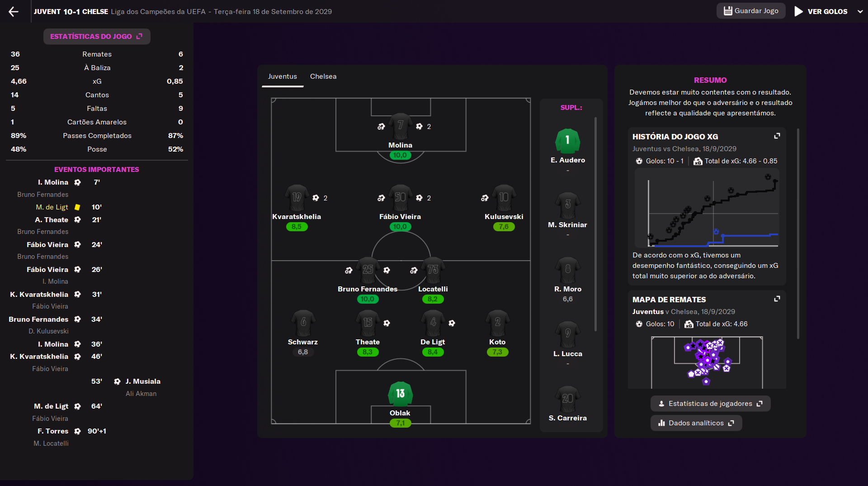Click the substitutes list scrollbar
The width and height of the screenshot is (868, 486).
click(x=595, y=224)
